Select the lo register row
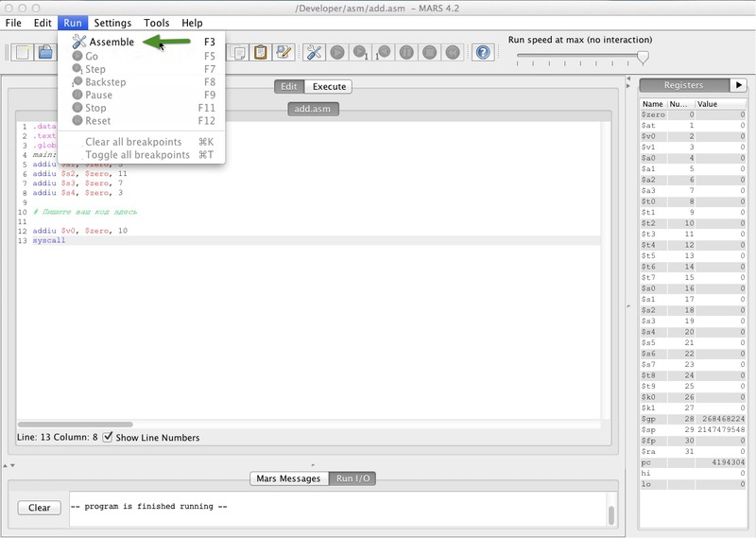The width and height of the screenshot is (756, 538). tap(693, 484)
